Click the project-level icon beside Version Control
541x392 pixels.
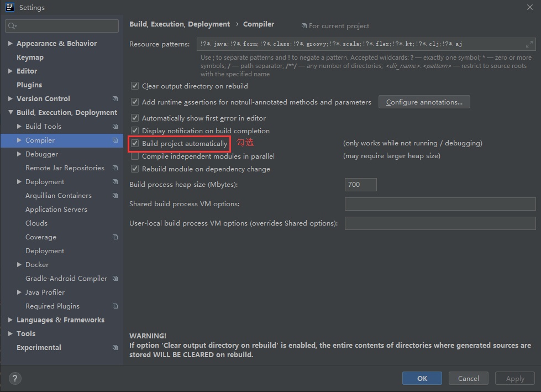click(x=115, y=98)
